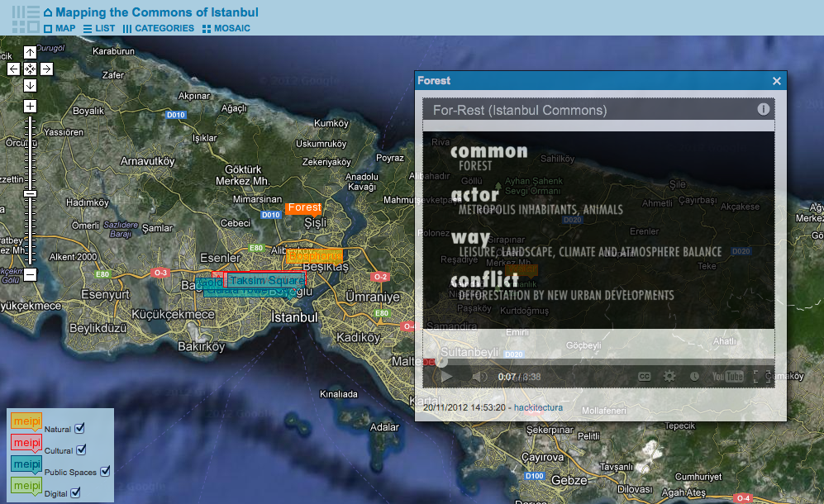Pan the map right with the arrow
Image resolution: width=824 pixels, height=504 pixels.
click(x=46, y=69)
